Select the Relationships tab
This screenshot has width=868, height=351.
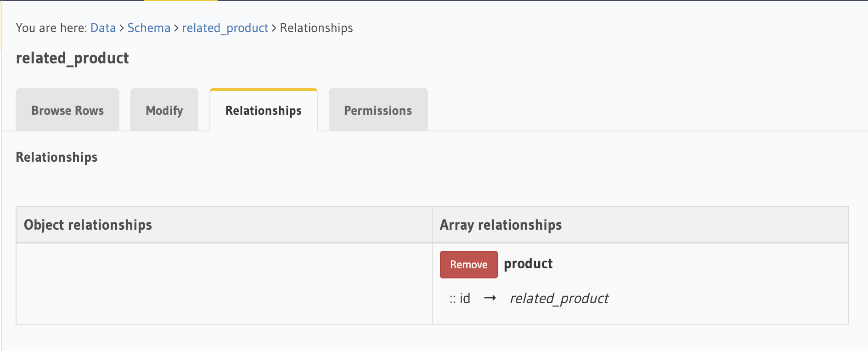(264, 110)
